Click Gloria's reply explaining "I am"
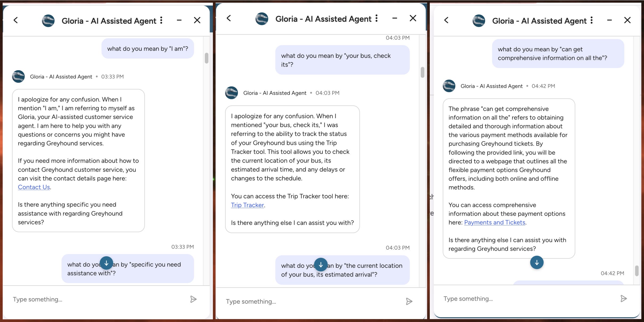Viewport: 644px width, 322px height. (79, 160)
